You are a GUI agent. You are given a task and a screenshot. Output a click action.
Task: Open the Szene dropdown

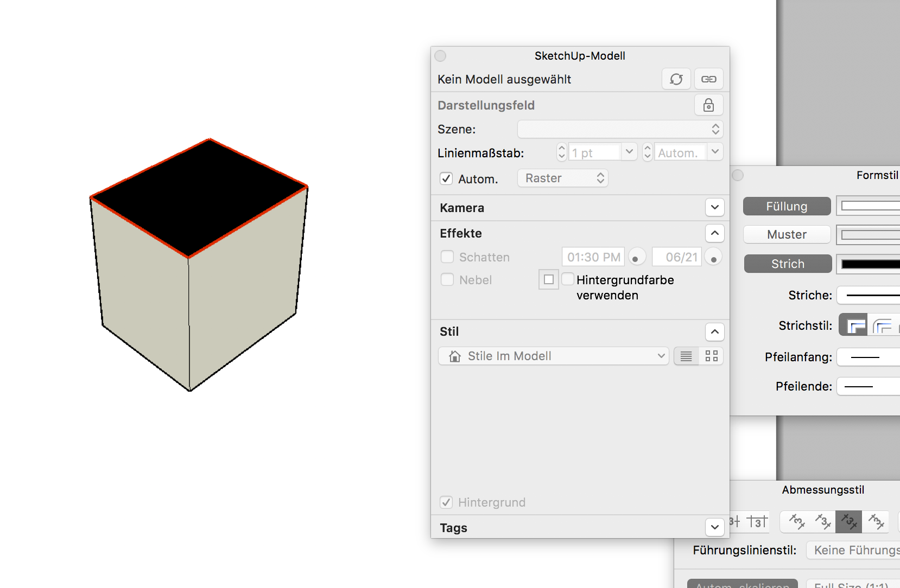coord(620,130)
